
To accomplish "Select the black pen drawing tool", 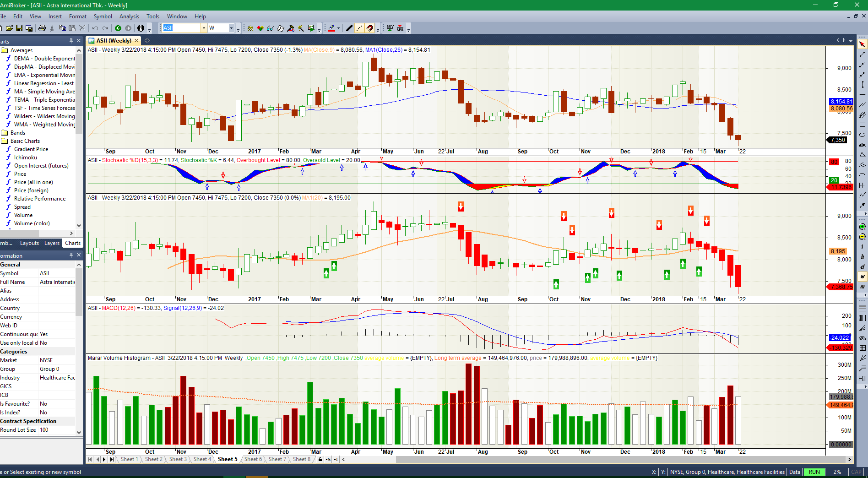I will click(x=349, y=28).
